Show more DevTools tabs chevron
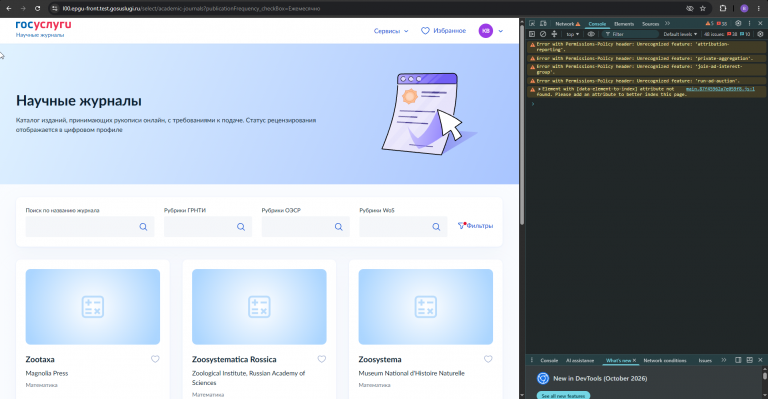768x399 pixels. click(667, 23)
